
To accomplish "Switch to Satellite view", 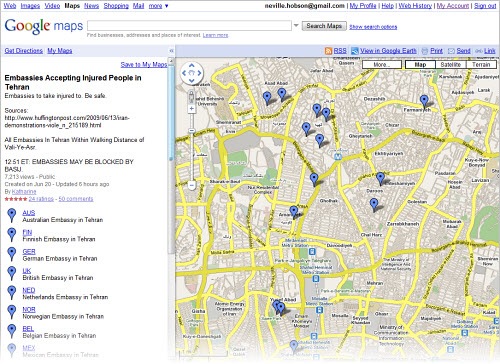I will point(451,65).
